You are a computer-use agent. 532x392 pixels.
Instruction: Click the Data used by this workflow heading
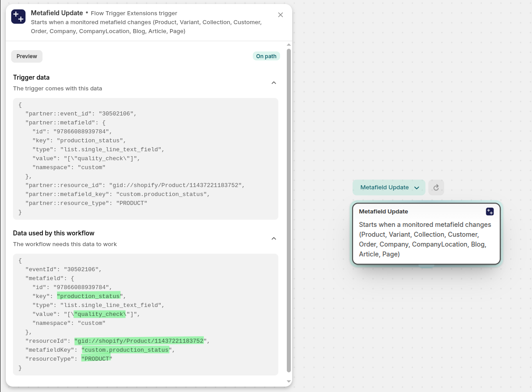(x=54, y=233)
